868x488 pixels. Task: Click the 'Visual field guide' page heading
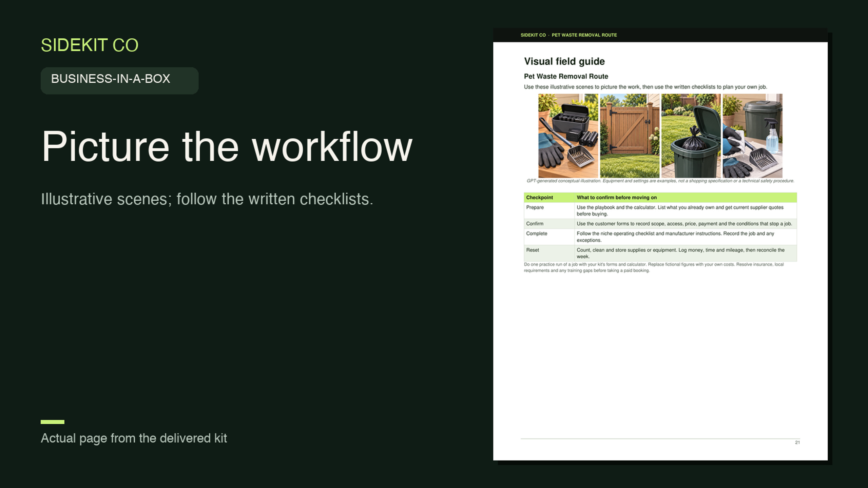click(564, 61)
